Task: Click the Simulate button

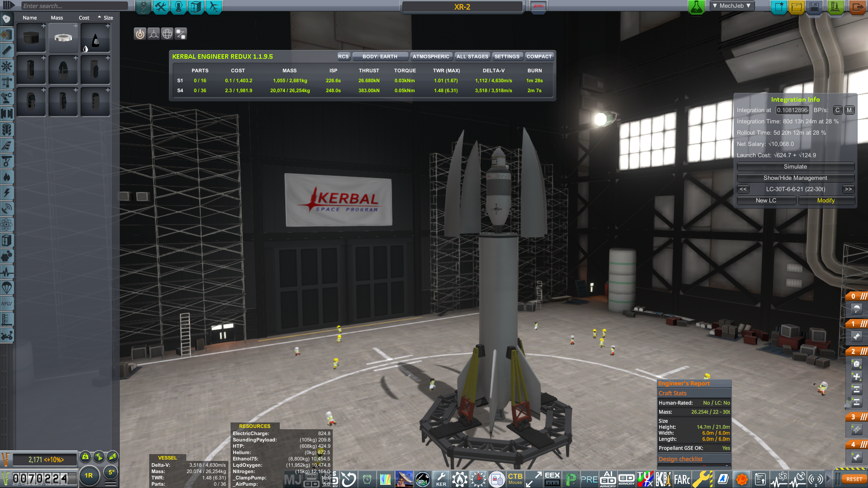Action: (795, 167)
